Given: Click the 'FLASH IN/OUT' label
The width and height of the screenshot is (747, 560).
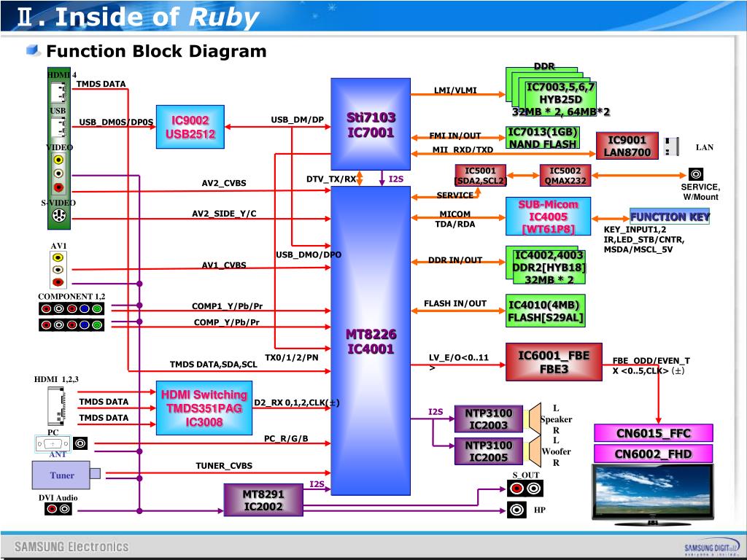Looking at the screenshot, I should pos(455,303).
